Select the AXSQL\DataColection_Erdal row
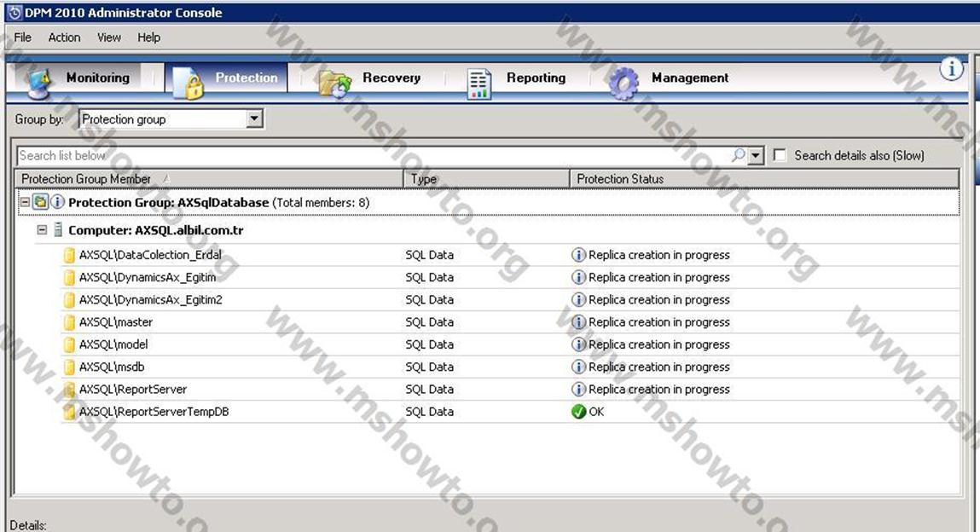Image resolution: width=980 pixels, height=532 pixels. coord(510,255)
